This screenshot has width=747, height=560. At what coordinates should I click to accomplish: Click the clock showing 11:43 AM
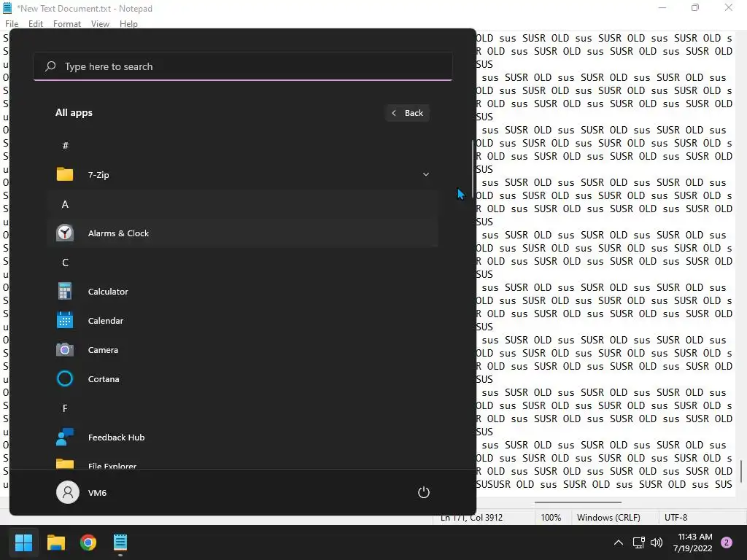tap(694, 537)
